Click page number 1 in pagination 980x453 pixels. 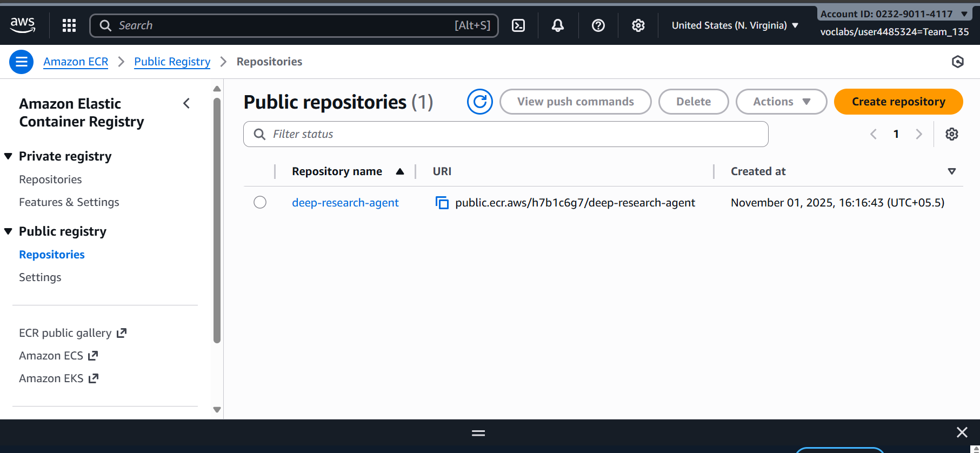coord(896,134)
